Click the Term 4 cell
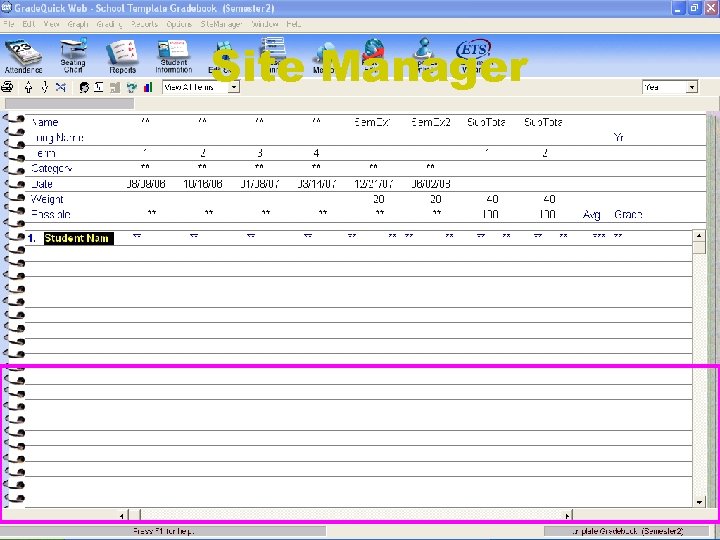 (x=316, y=153)
